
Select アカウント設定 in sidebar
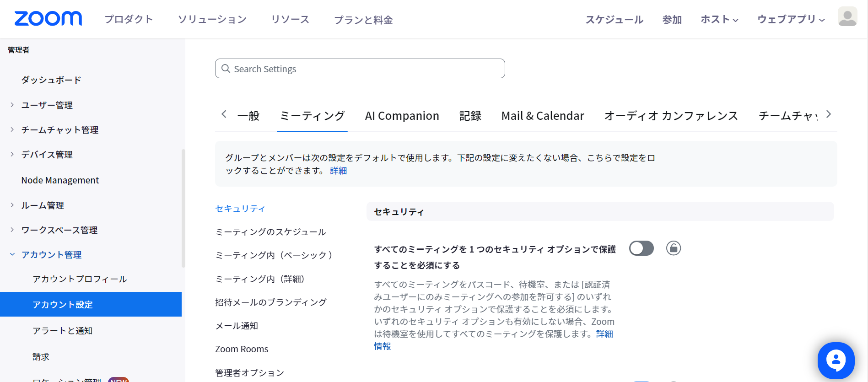pos(91,304)
